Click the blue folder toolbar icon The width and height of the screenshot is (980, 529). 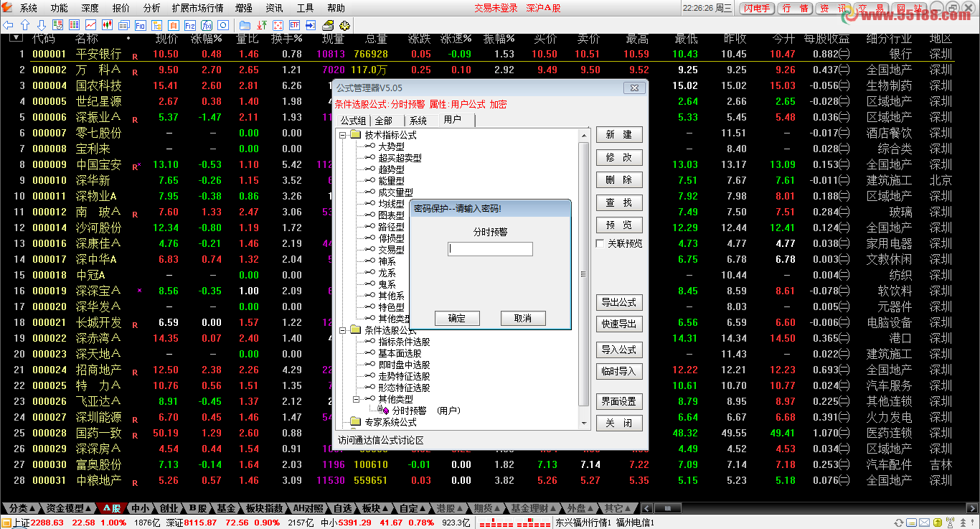pos(245,25)
